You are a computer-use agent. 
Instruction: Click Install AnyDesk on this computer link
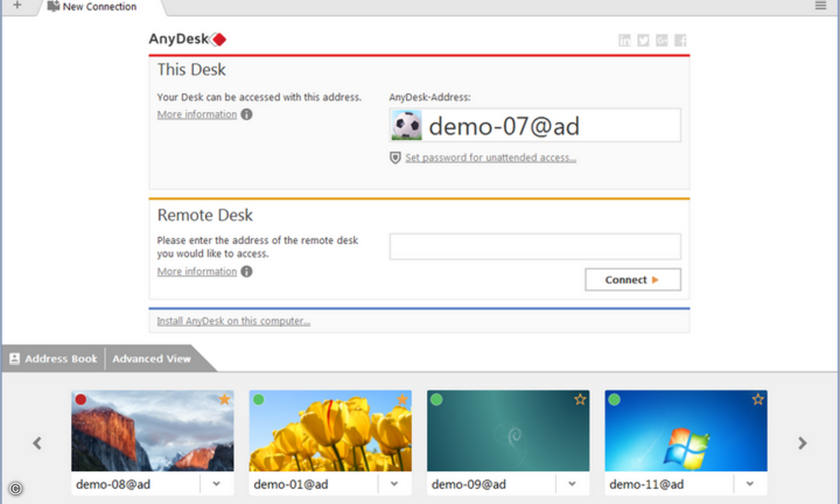tap(234, 321)
